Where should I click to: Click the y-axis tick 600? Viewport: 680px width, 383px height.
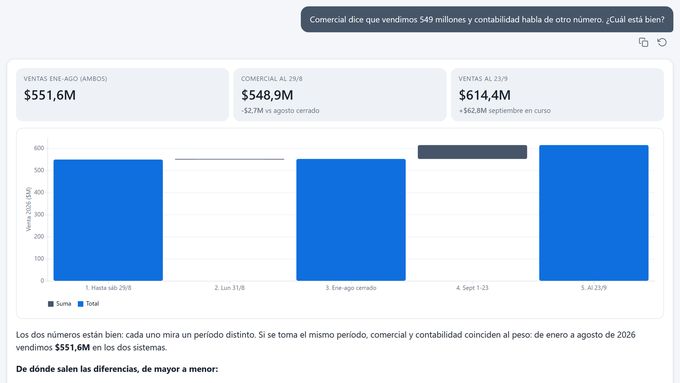(x=39, y=148)
